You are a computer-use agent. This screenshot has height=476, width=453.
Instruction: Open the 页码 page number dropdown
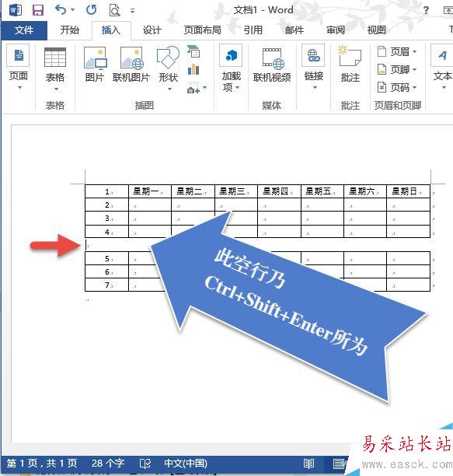(397, 87)
